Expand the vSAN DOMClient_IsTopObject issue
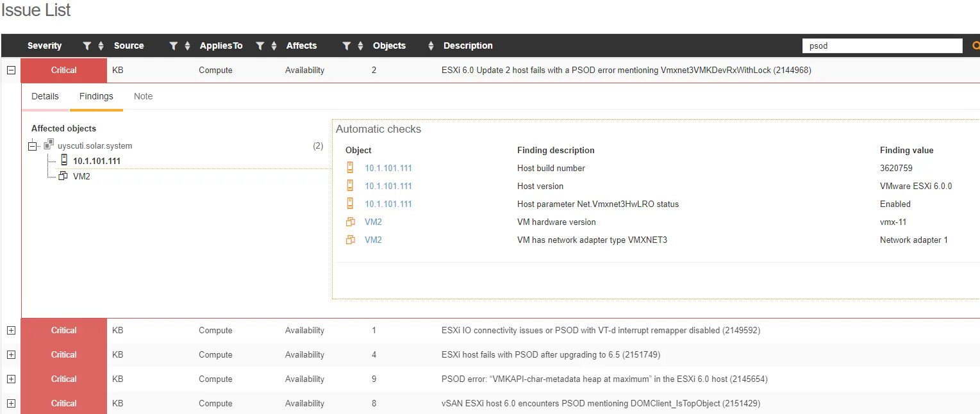This screenshot has height=414, width=980. (11, 404)
